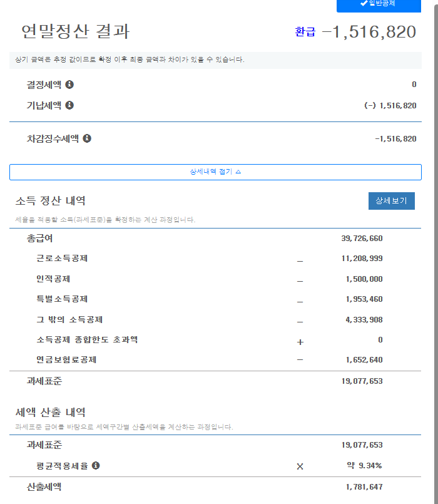Select the 연말정산 결과 heading
Viewport: 438px width, 504px height.
75,31
